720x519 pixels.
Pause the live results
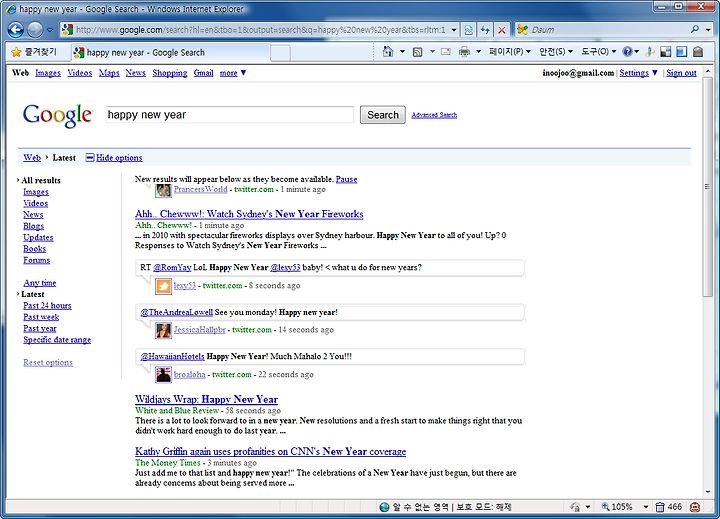click(346, 180)
